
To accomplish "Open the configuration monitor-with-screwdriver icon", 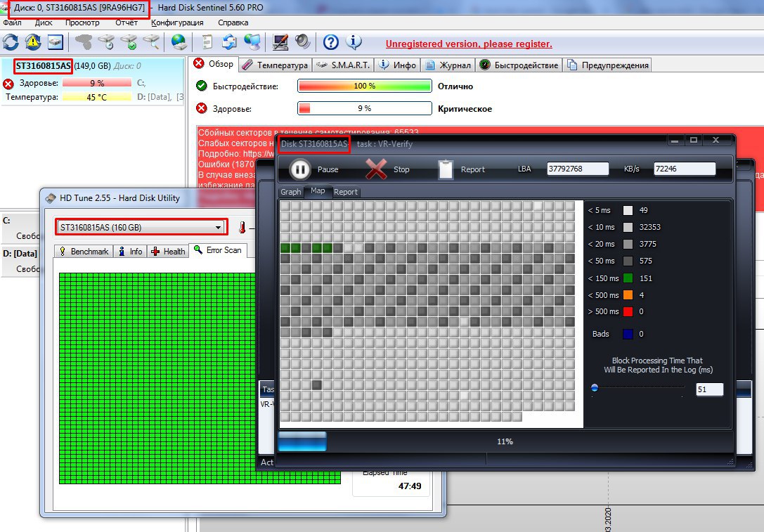I will 280,42.
